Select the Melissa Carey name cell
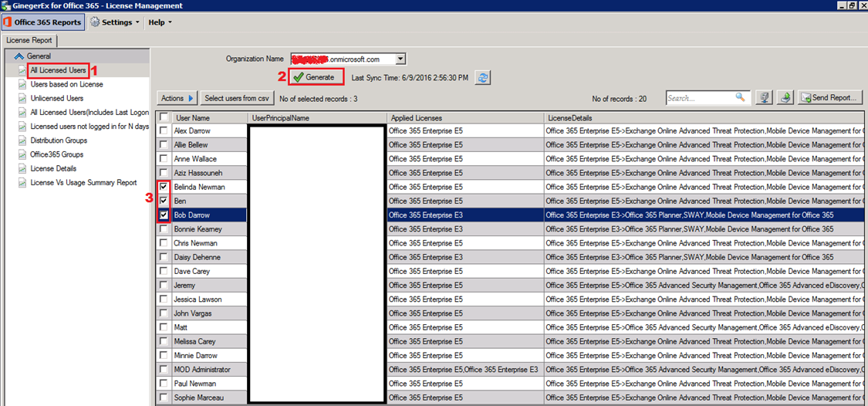This screenshot has height=406, width=868. pyautogui.click(x=209, y=341)
